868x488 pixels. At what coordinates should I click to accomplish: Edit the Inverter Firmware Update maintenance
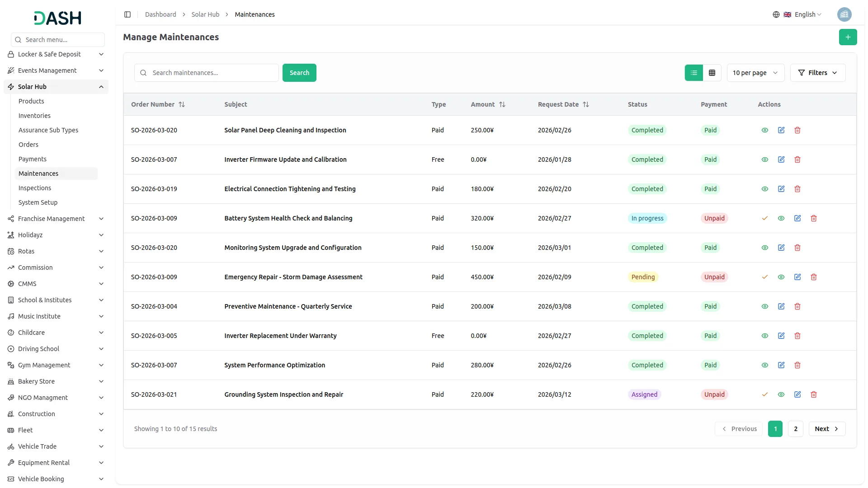(781, 160)
